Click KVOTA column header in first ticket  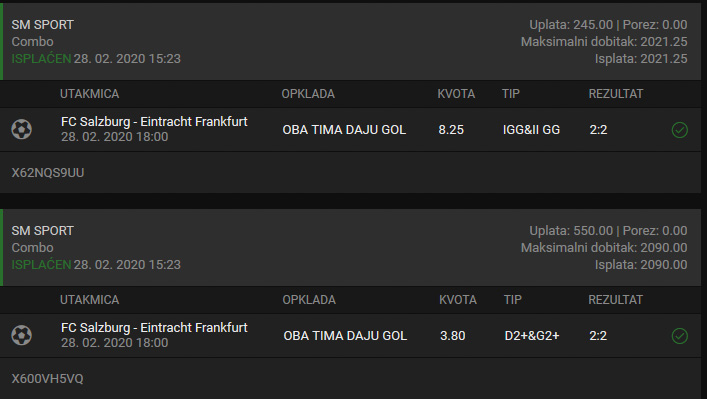[x=456, y=94]
